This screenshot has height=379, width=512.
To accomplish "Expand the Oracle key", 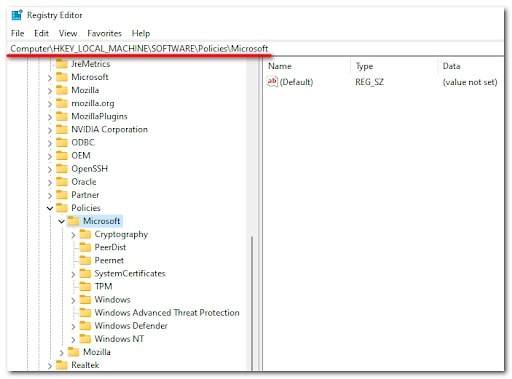I will click(50, 183).
